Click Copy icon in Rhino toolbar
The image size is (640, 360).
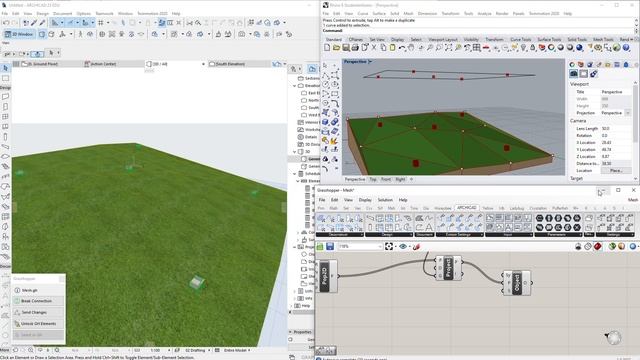[383, 48]
